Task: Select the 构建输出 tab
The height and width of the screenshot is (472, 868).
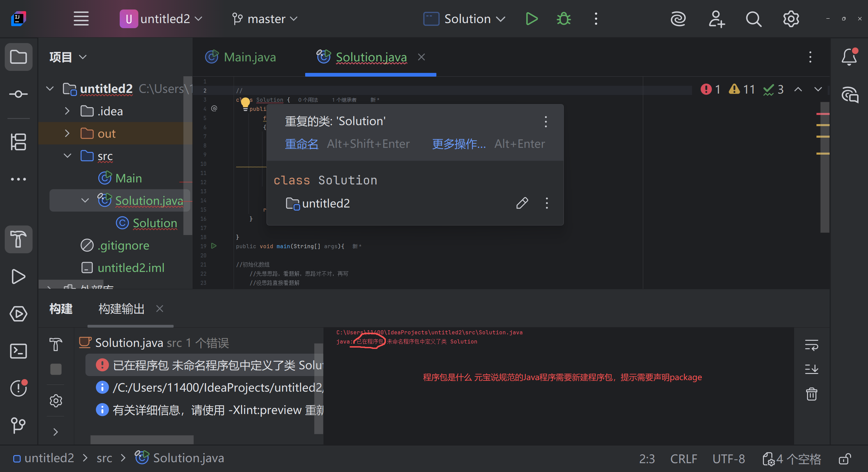Action: tap(121, 309)
